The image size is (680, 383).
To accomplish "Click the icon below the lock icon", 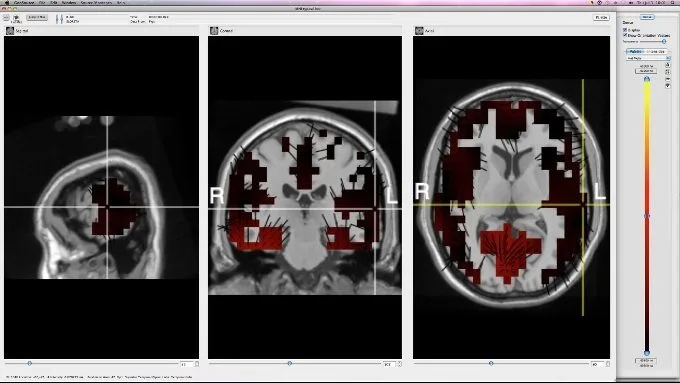I will (x=667, y=72).
